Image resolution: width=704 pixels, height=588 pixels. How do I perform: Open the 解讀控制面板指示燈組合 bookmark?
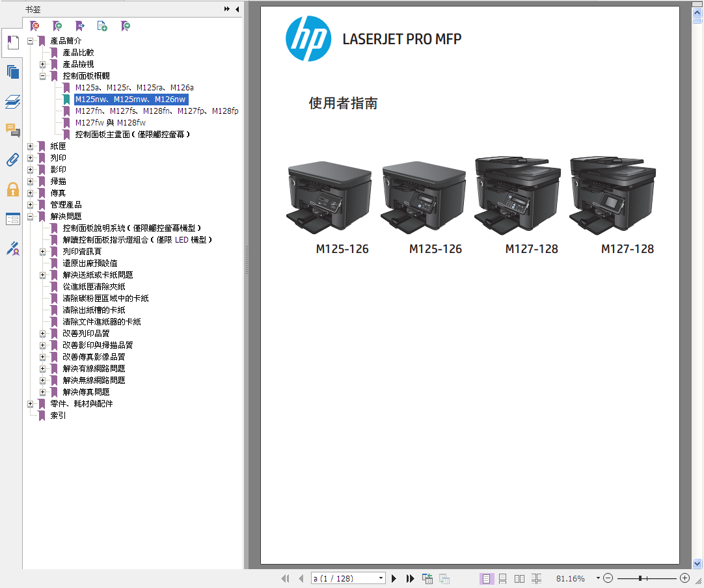(137, 240)
